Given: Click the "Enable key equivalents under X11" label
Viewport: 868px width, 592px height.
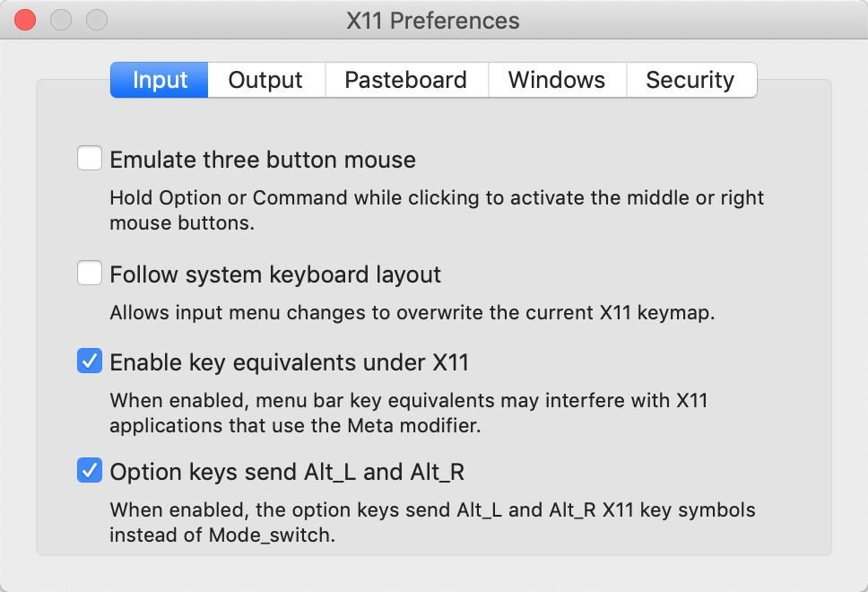Looking at the screenshot, I should (289, 363).
